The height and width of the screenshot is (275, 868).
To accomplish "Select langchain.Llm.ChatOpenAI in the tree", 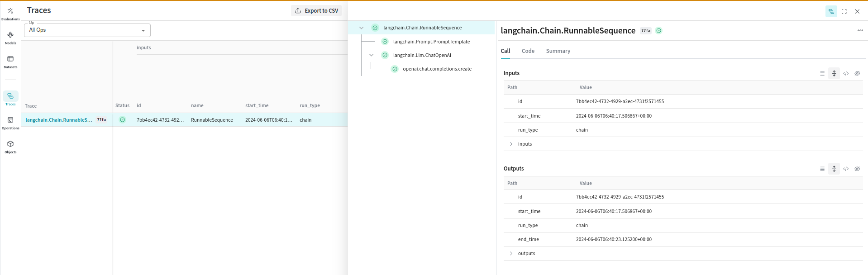I will 422,55.
